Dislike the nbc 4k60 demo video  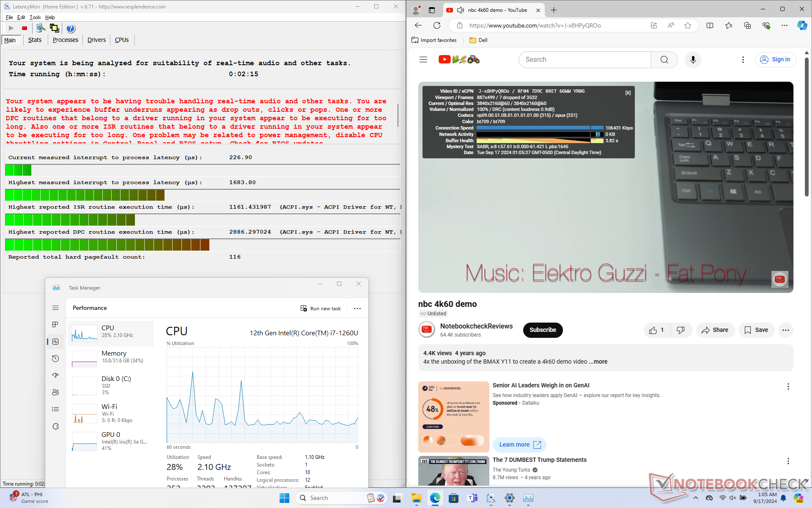tap(680, 330)
